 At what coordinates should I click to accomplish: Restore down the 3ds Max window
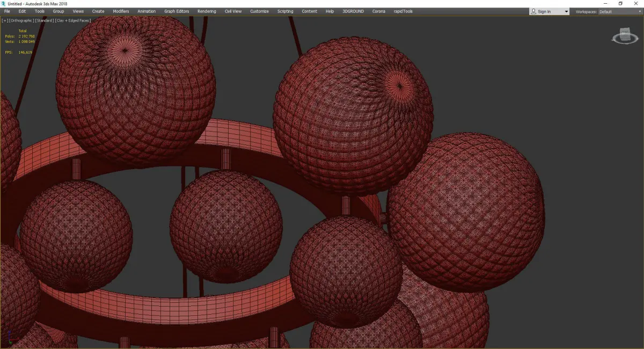(x=620, y=4)
